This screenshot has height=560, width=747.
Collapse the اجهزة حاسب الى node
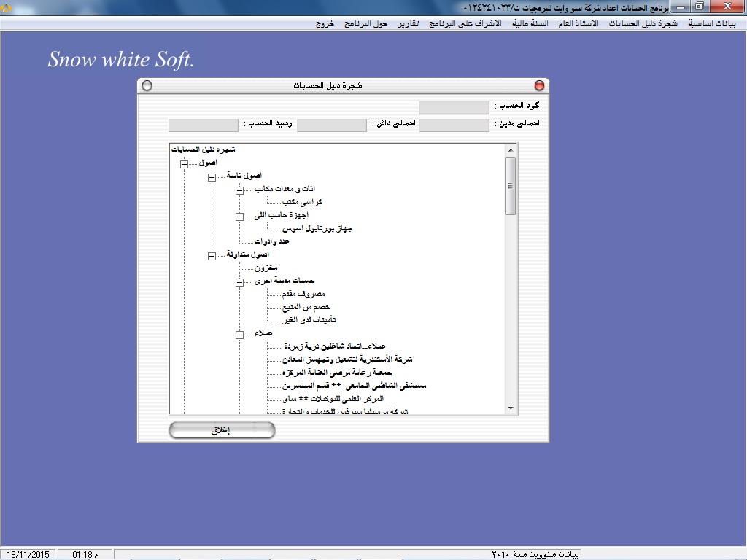[239, 216]
